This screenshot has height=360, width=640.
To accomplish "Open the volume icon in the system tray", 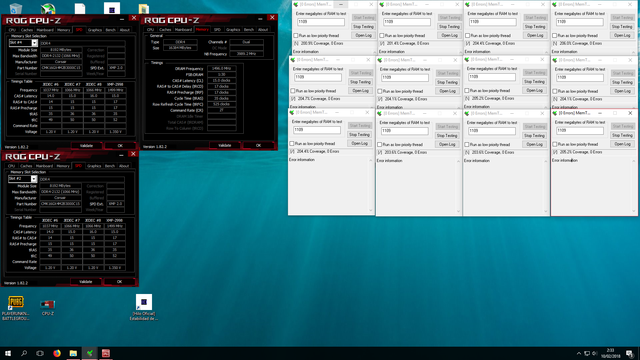I will 595,353.
